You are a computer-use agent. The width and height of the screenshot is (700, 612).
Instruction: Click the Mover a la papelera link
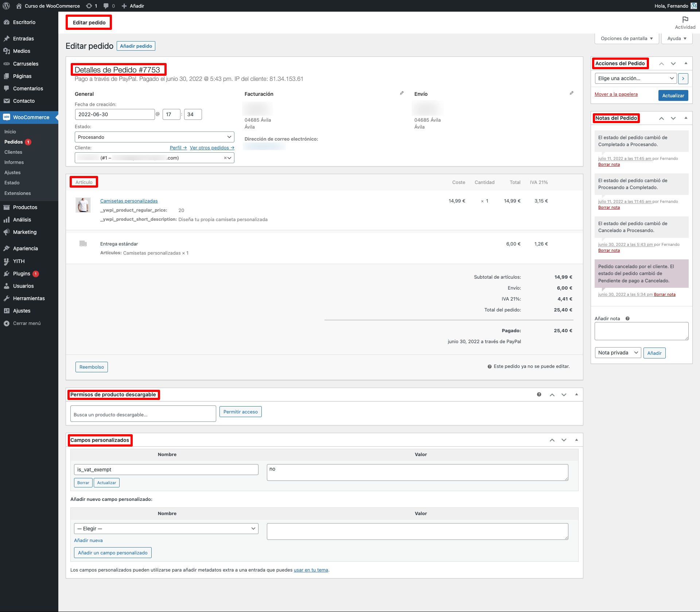[616, 94]
